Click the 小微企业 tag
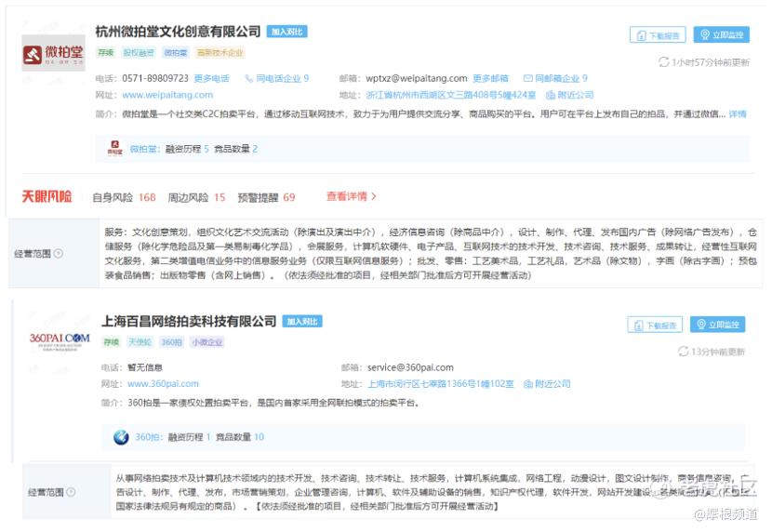 [x=207, y=342]
